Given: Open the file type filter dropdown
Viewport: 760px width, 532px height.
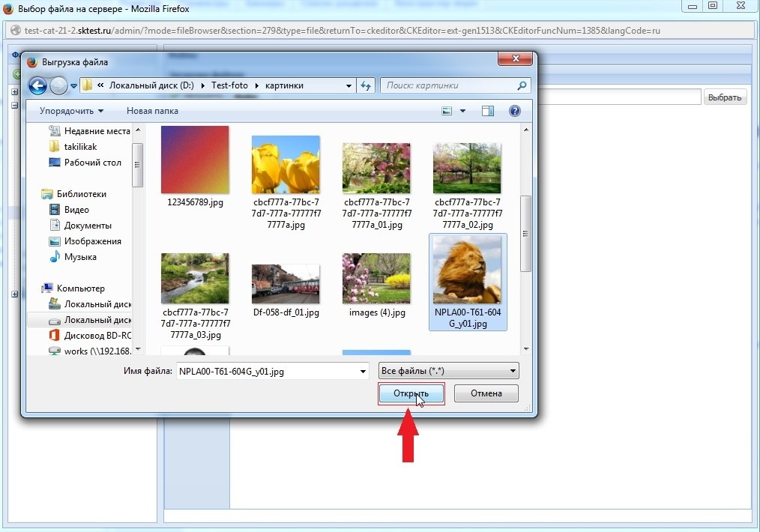Looking at the screenshot, I should click(x=448, y=371).
